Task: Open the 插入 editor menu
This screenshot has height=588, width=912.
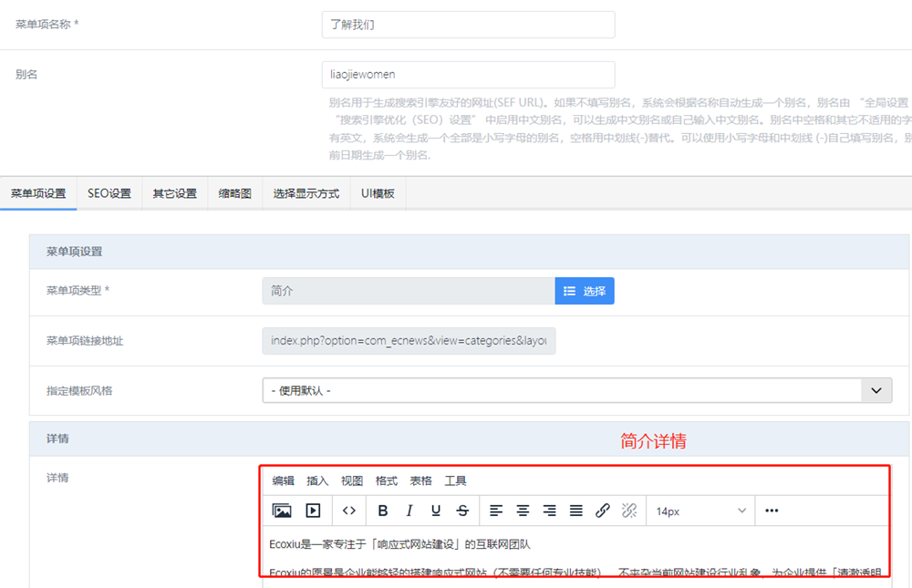Action: tap(317, 480)
